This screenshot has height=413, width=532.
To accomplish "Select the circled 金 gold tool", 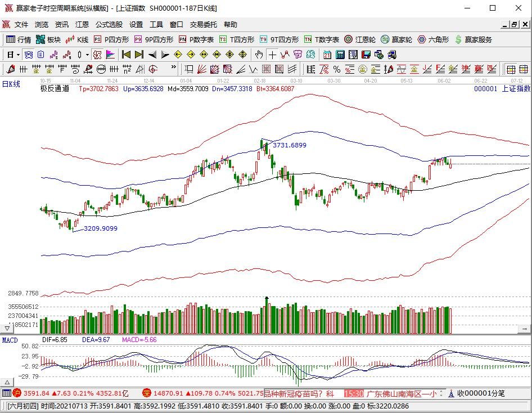I will (x=363, y=69).
